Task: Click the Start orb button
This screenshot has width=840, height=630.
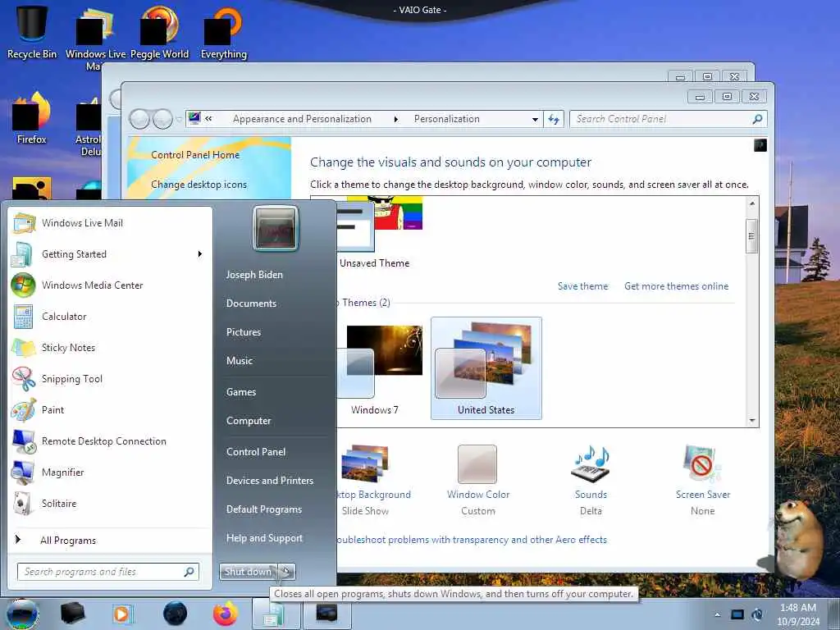Action: [22, 614]
